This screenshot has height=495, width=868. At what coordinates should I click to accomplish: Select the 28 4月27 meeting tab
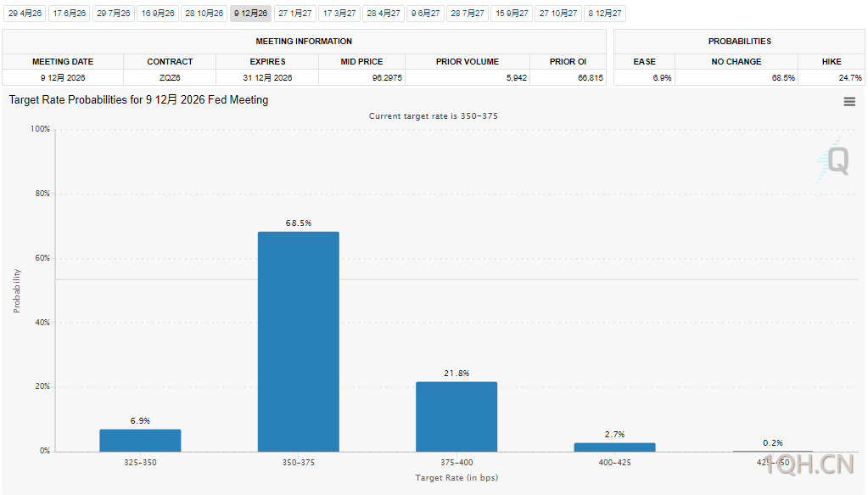384,14
